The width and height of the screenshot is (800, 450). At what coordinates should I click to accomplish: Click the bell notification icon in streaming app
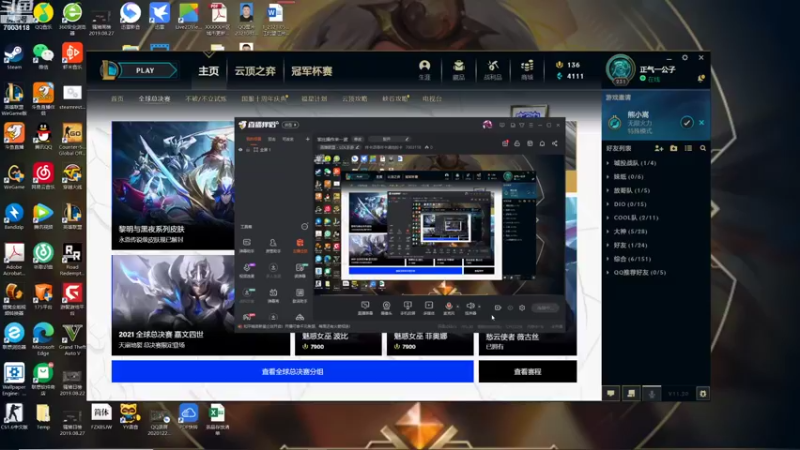[542, 143]
